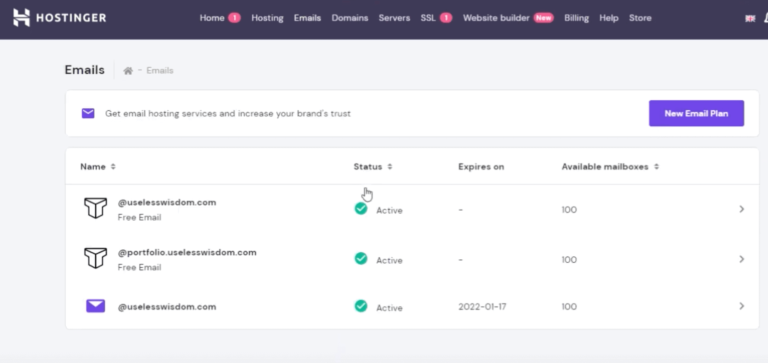Sort the table by Name
This screenshot has width=768, height=363.
(98, 167)
